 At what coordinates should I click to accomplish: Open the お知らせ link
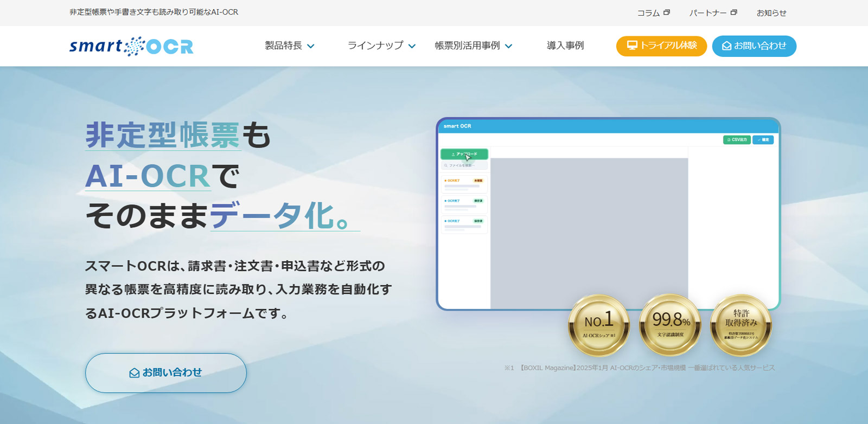[x=771, y=12]
